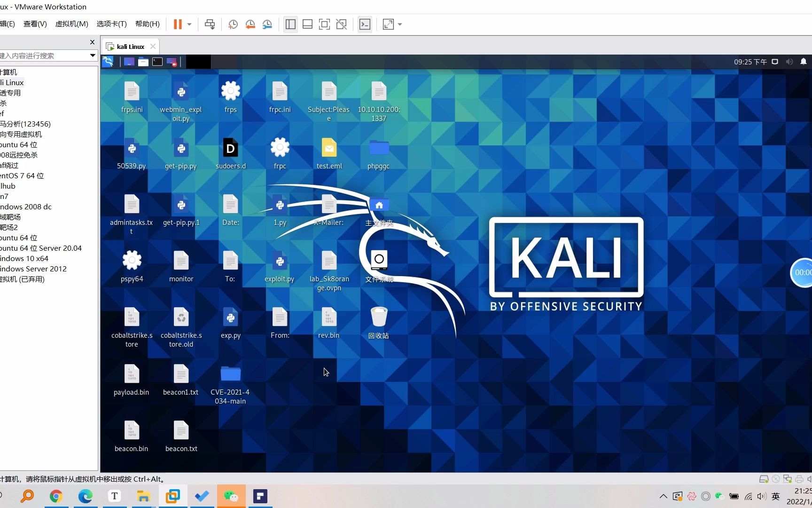812x508 pixels.
Task: Open Microsoft Edge from Windows taskbar
Action: [85, 496]
